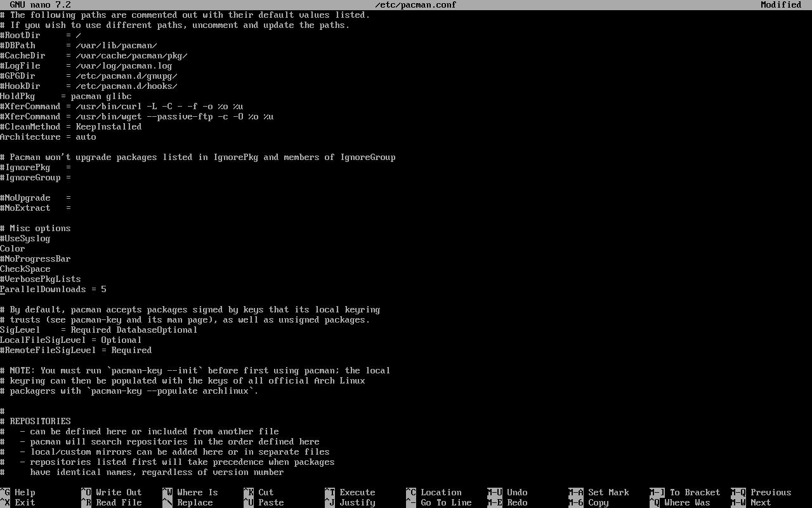Click the "have identical names" comment line
Screen dimensions: 812x508
coord(142,472)
